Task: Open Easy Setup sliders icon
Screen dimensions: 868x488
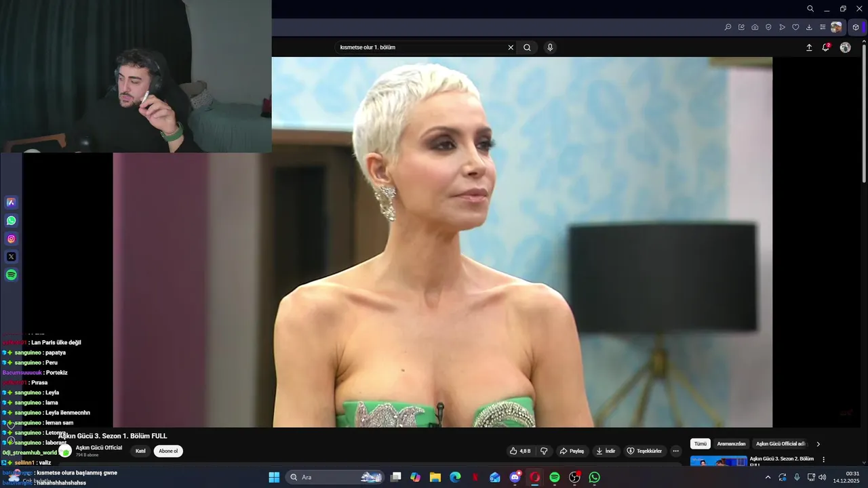Action: point(823,27)
